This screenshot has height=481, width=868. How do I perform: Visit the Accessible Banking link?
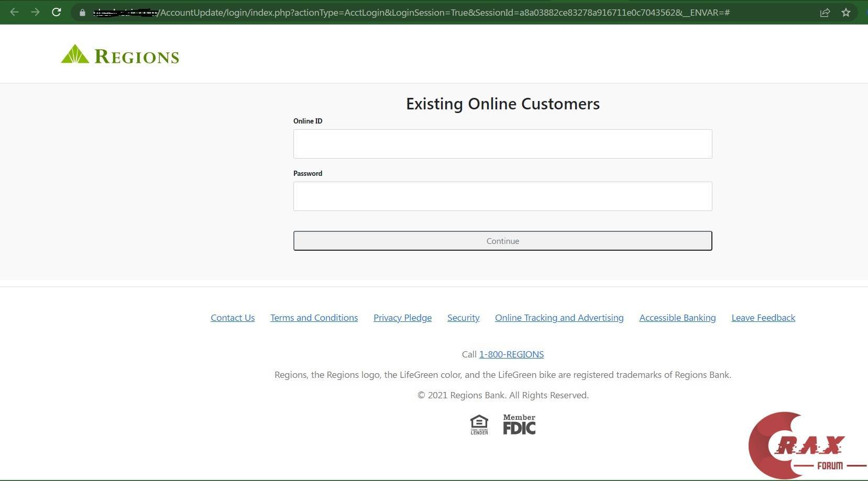(x=677, y=318)
